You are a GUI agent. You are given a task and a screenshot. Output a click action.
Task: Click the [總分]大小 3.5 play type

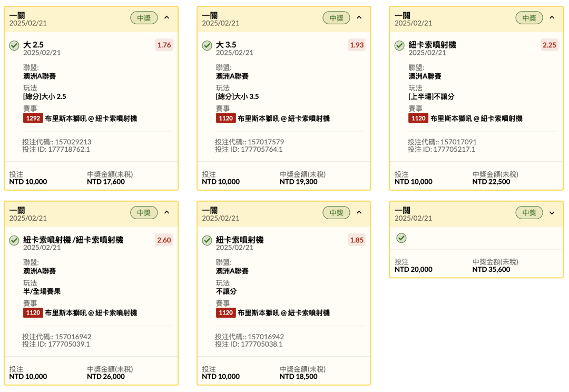point(237,96)
